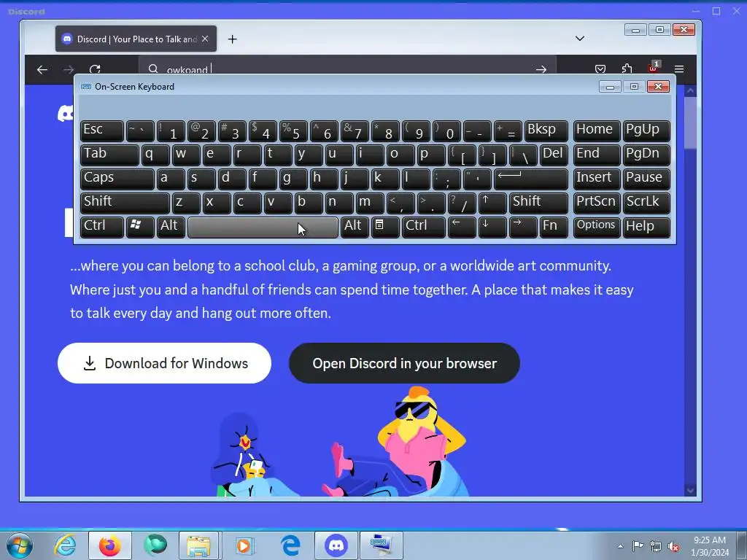Go back with the browser back arrow

(x=42, y=69)
